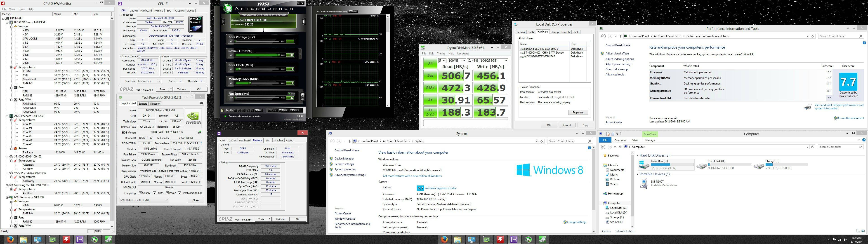Switch to SPD tab in the CPU-Z Memory window

click(268, 141)
